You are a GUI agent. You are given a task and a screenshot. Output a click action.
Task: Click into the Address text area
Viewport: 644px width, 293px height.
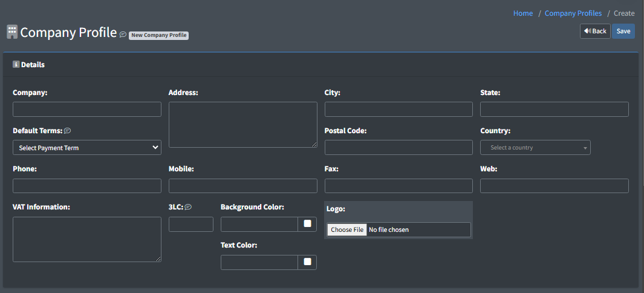click(242, 125)
